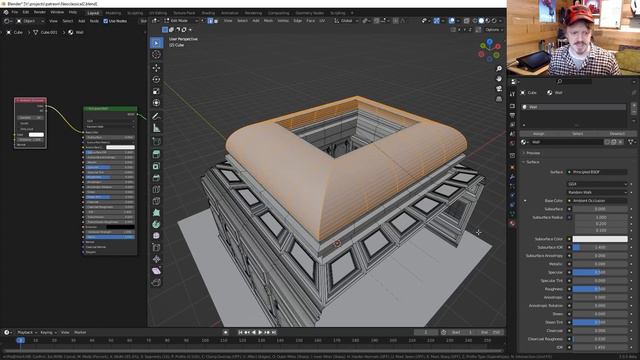This screenshot has height=360, width=640.
Task: Toggle the Use Nodes checkbox
Action: 106,21
